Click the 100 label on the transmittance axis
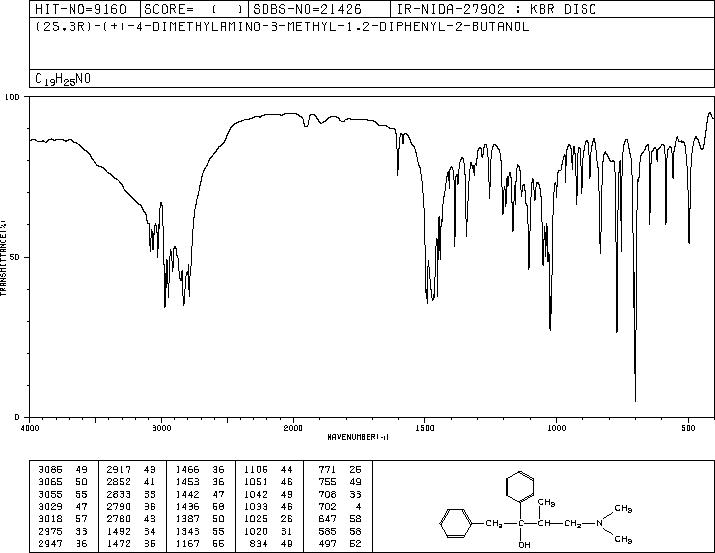Viewport: 715px width, 553px height. (12, 97)
